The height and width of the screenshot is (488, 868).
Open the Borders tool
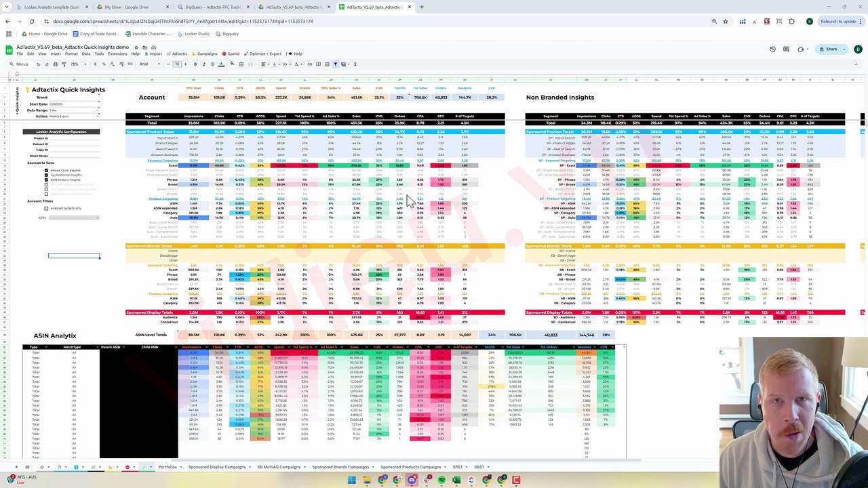point(241,64)
